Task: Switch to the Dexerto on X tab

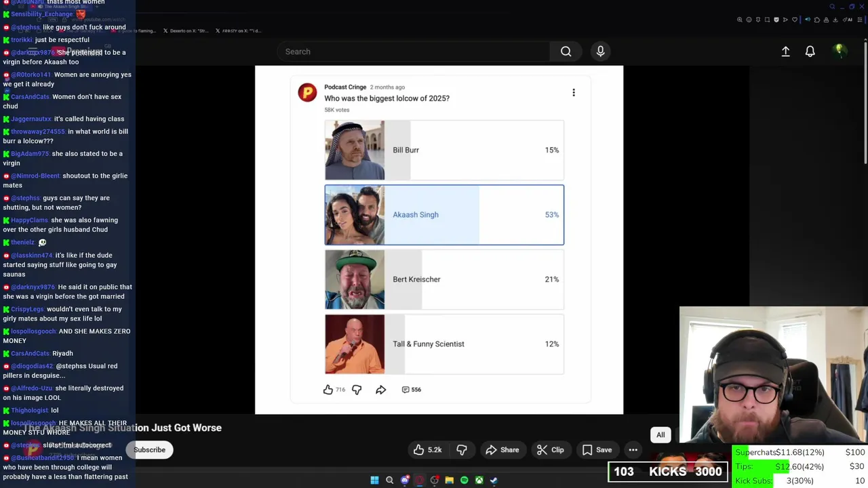Action: pos(185,30)
